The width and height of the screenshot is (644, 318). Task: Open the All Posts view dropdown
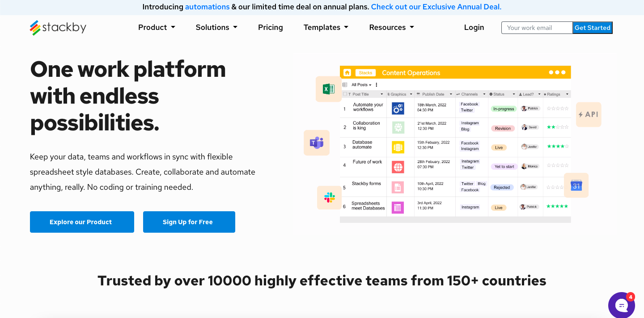pos(361,85)
